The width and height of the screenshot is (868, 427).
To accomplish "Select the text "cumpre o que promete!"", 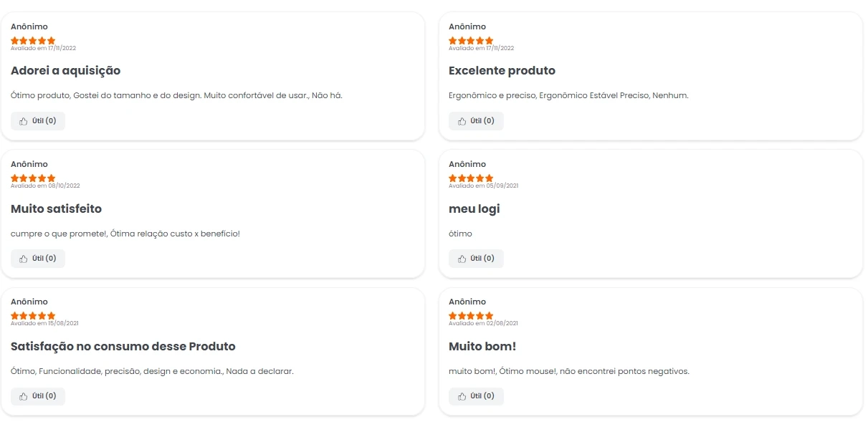I will [x=59, y=234].
